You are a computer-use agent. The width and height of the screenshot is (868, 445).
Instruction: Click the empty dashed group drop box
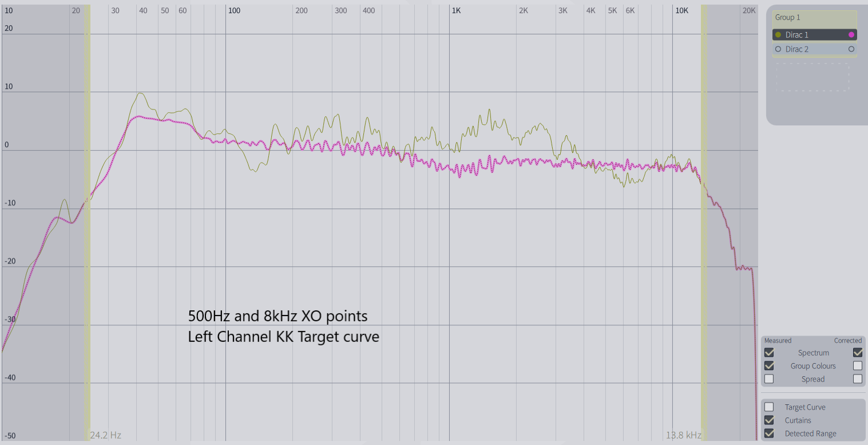tap(812, 77)
